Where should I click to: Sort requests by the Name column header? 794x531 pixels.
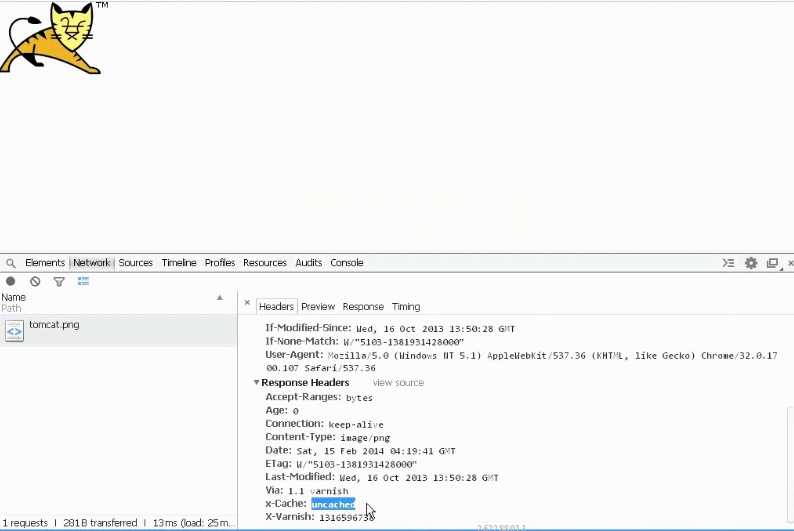click(x=14, y=298)
